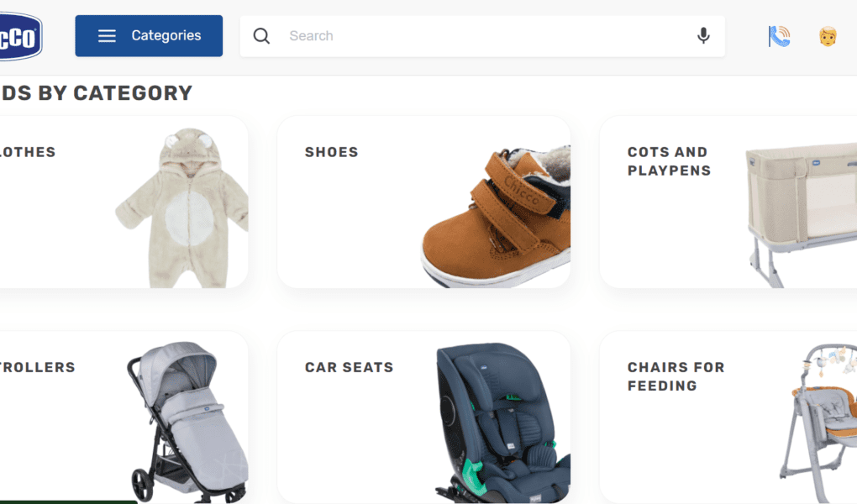Focus the Search input field
Viewport: 857px width, 504px height.
[x=482, y=36]
